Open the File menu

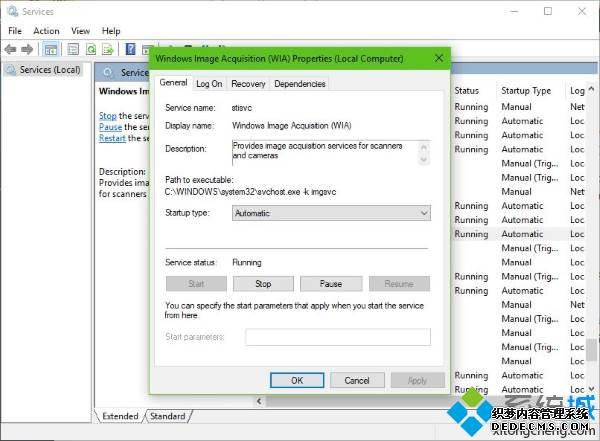(15, 31)
